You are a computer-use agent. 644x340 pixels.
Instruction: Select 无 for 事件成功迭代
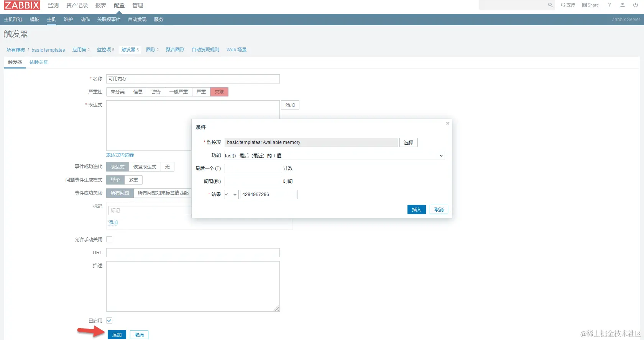168,167
